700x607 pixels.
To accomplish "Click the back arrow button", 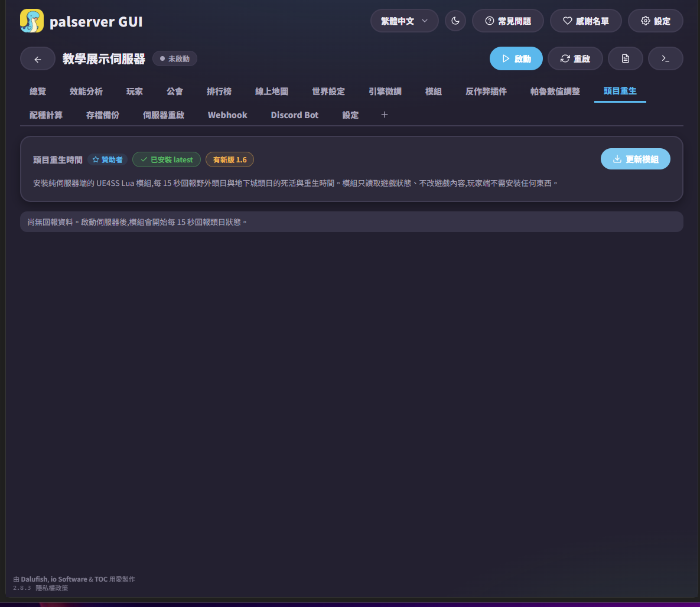I will [x=37, y=59].
